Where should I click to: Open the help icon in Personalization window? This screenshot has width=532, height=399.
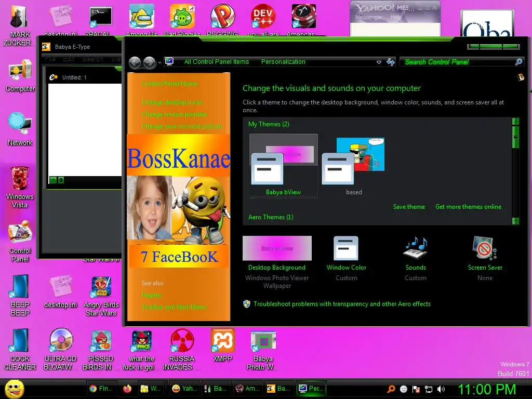tap(521, 77)
